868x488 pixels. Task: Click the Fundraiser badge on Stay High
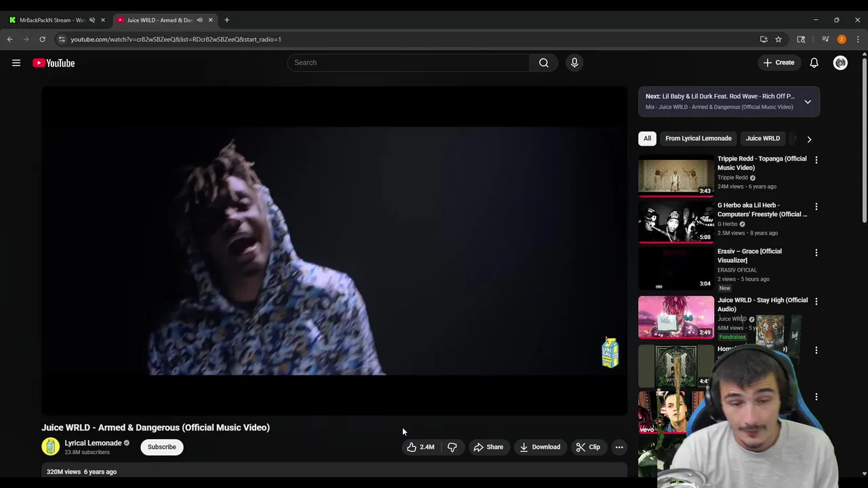(732, 337)
